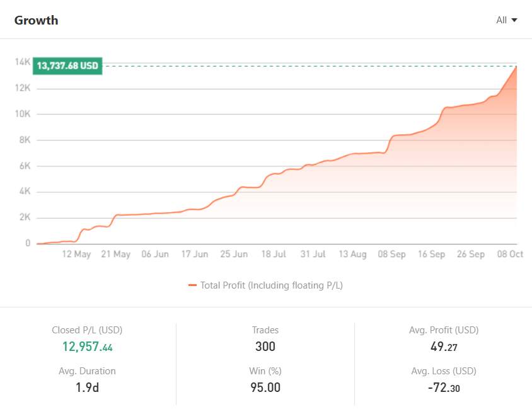Click the 13,737.68 USD value label
This screenshot has width=532, height=419.
[68, 66]
